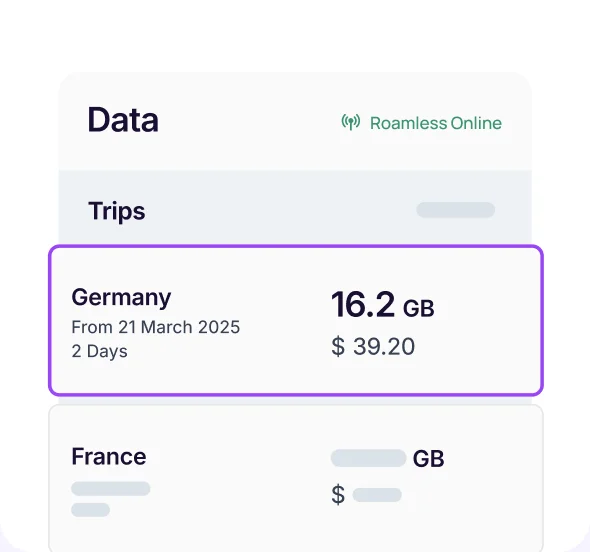Click France's GB data placeholder bar
The image size is (590, 552).
pyautogui.click(x=368, y=458)
